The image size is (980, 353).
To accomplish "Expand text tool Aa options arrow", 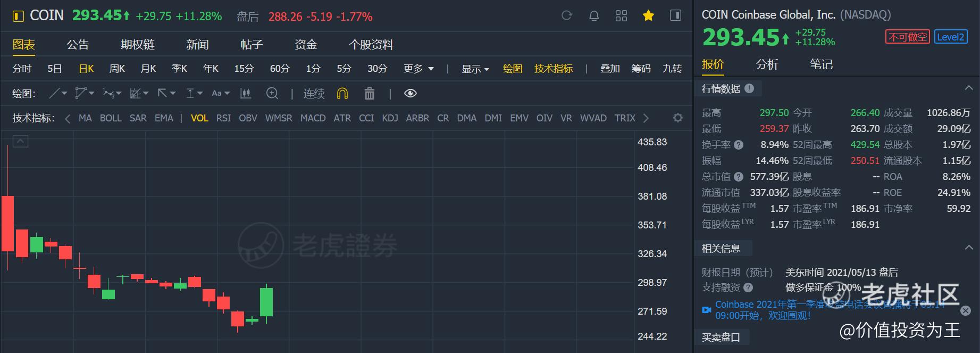I will pyautogui.click(x=227, y=94).
